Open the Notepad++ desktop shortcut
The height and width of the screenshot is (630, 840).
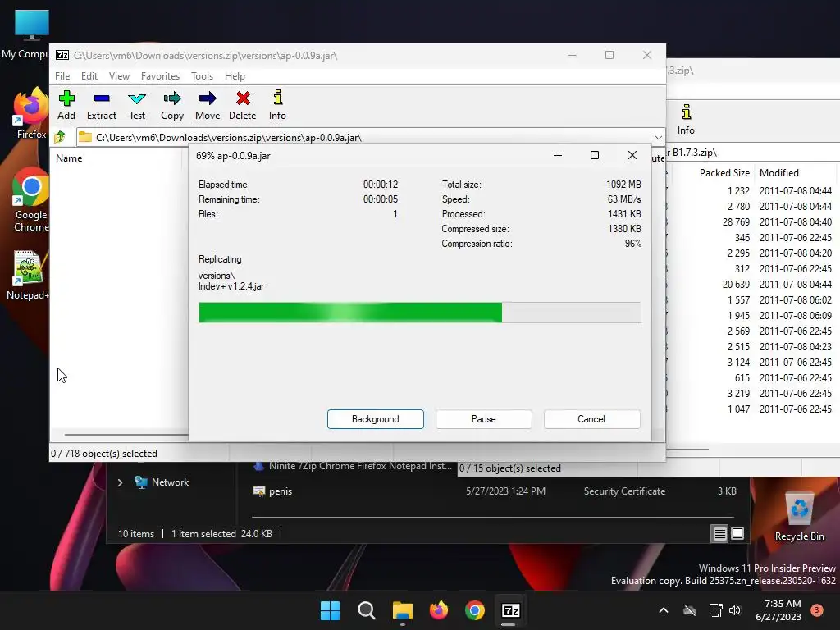click(28, 275)
